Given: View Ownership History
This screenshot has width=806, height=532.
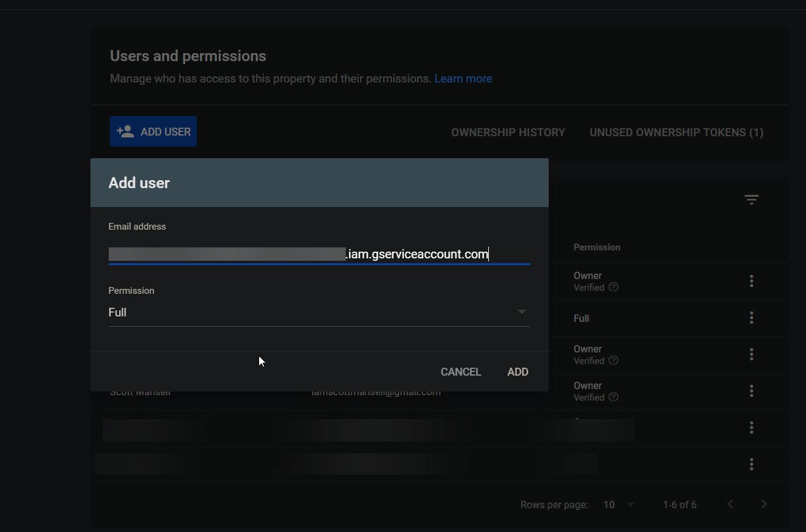Looking at the screenshot, I should (508, 132).
